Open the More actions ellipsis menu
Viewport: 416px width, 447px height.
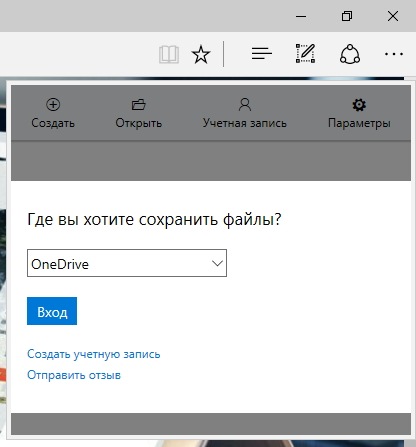click(394, 54)
